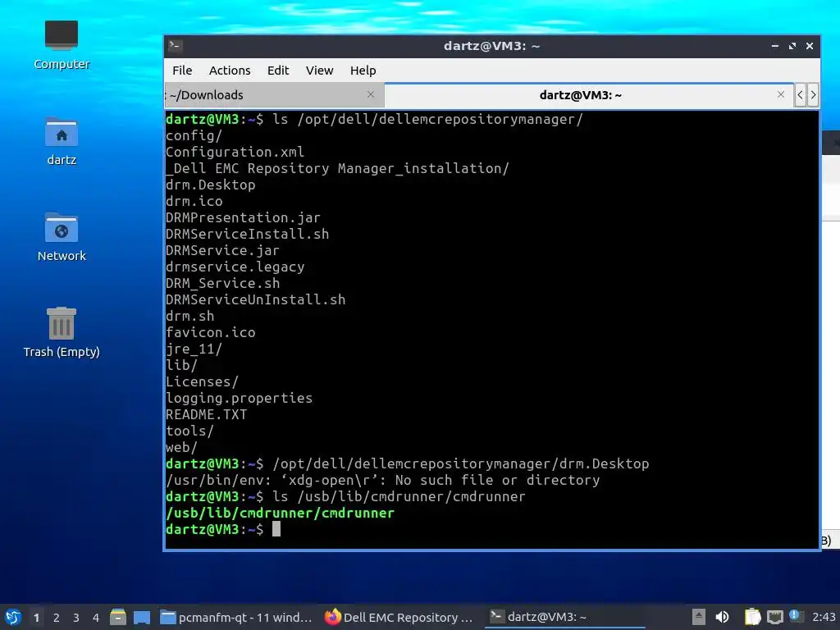840x630 pixels.
Task: Close the terminal window
Action: tap(810, 46)
